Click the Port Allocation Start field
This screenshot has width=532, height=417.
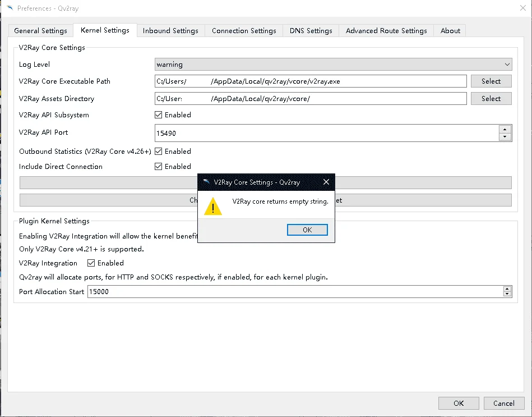[x=295, y=292]
